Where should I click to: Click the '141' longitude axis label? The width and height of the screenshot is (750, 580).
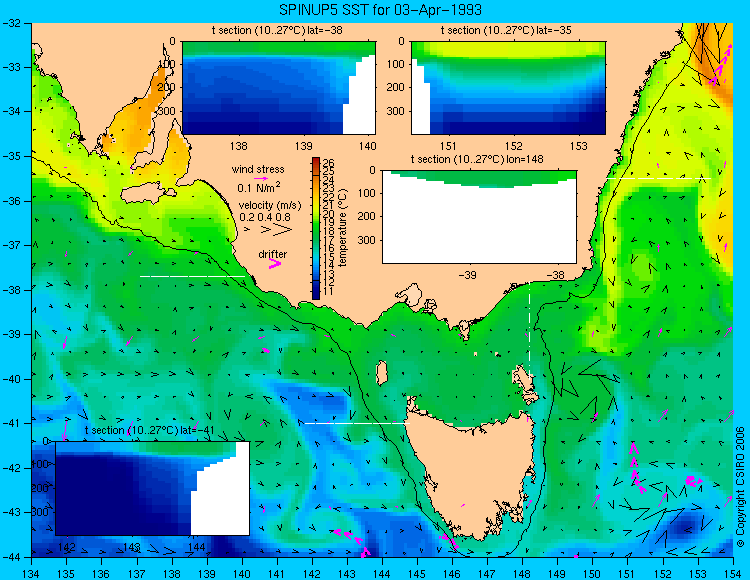tap(277, 574)
